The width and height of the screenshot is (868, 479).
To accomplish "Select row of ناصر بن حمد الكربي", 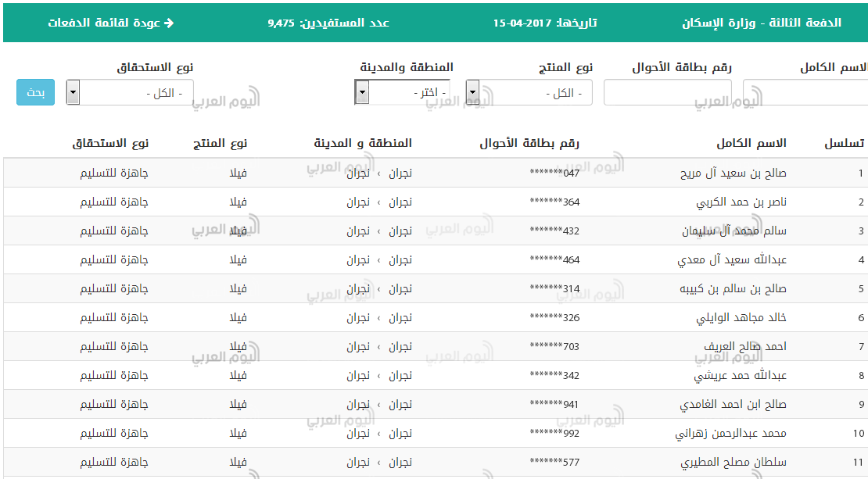I will tap(741, 202).
